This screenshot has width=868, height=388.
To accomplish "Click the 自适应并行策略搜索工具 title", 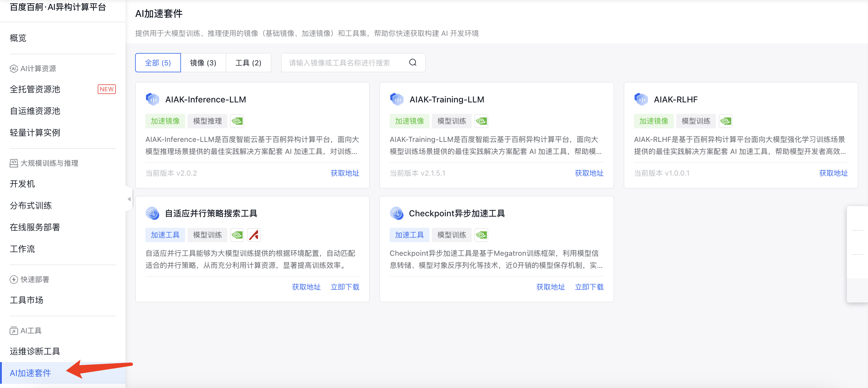I will [x=211, y=213].
